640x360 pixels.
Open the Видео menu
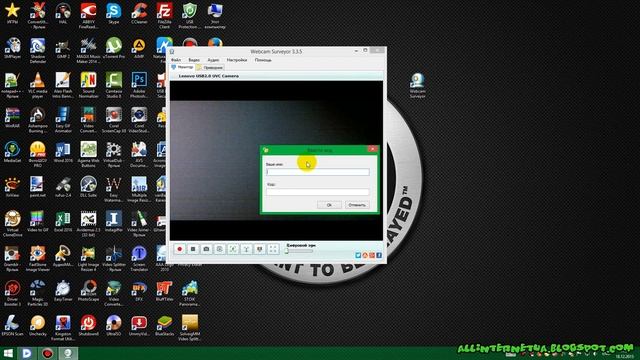pyautogui.click(x=194, y=60)
